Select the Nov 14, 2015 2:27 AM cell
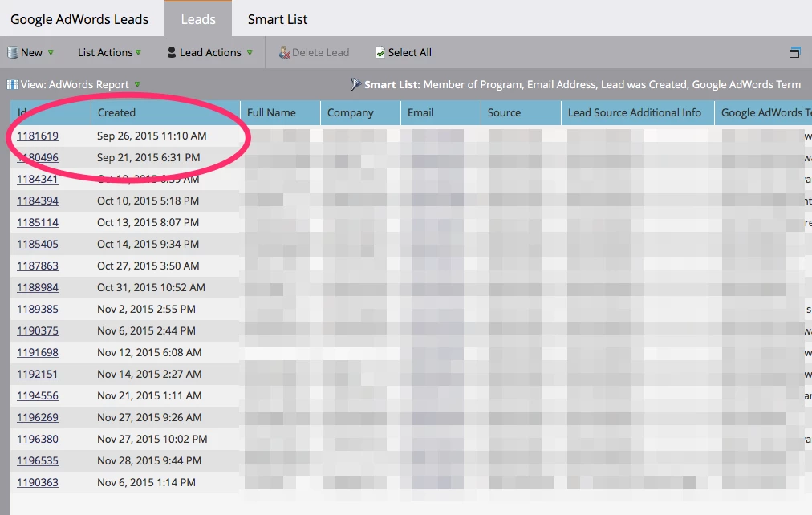 coord(165,375)
